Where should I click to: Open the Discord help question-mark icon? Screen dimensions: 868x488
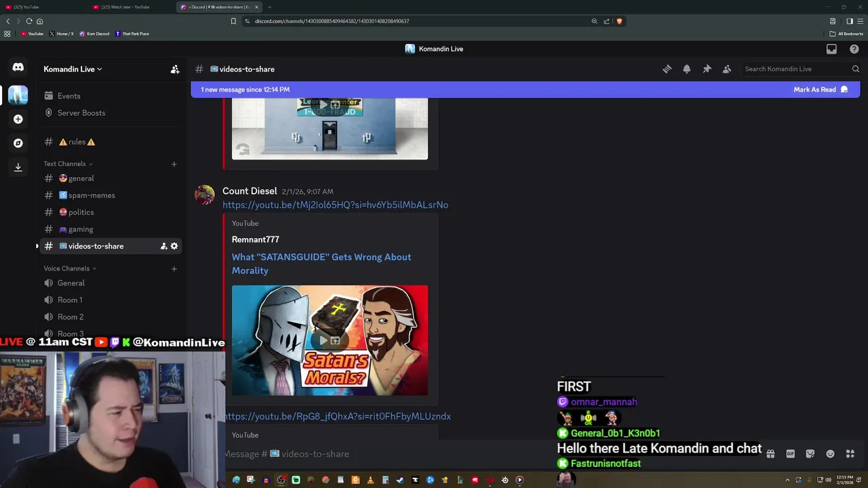tap(854, 49)
